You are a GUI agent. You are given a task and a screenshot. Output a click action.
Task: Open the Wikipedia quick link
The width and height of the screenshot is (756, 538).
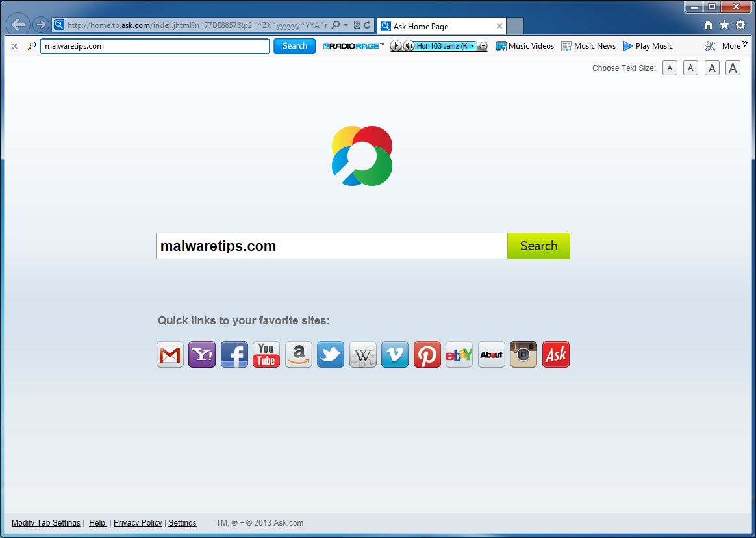click(x=362, y=355)
